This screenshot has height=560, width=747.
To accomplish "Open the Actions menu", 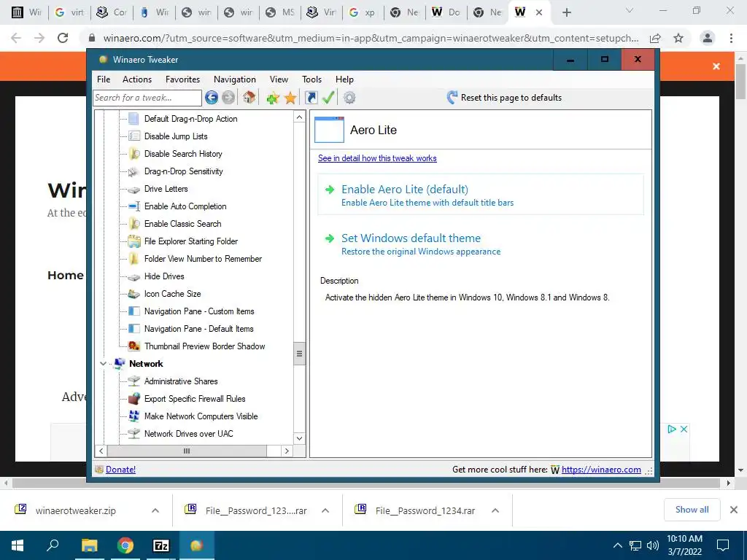I will 136,79.
